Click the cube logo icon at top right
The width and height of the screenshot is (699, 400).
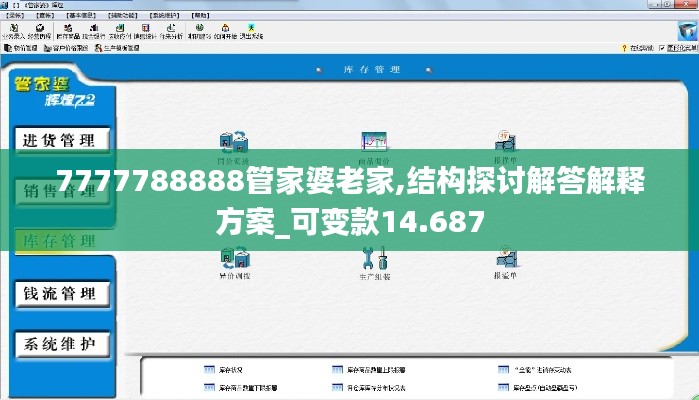pos(687,31)
